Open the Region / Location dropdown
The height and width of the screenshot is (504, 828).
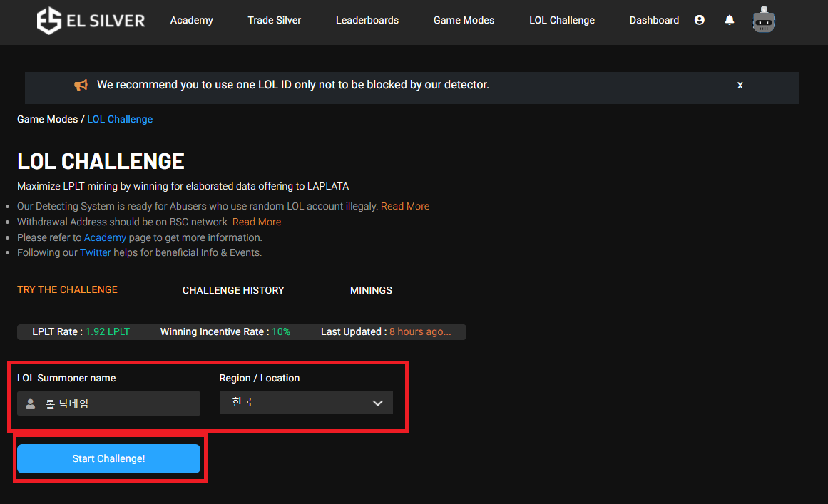306,403
